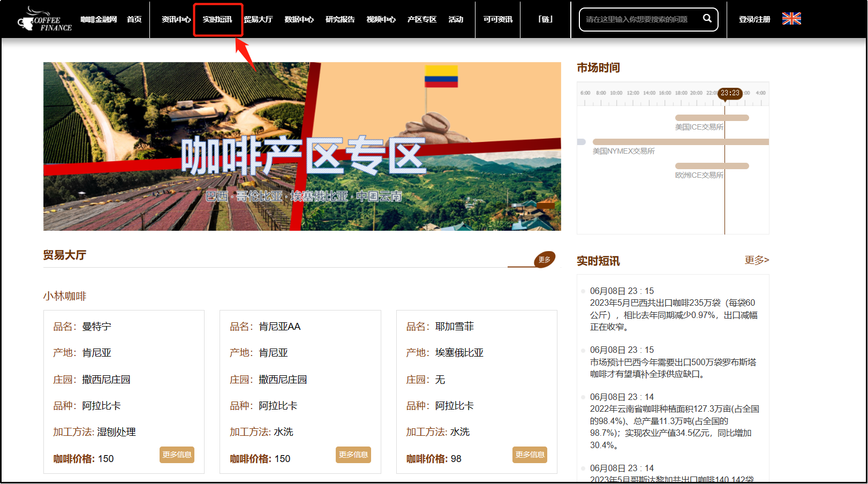Open the 小林咖啡 seller link

(x=65, y=296)
